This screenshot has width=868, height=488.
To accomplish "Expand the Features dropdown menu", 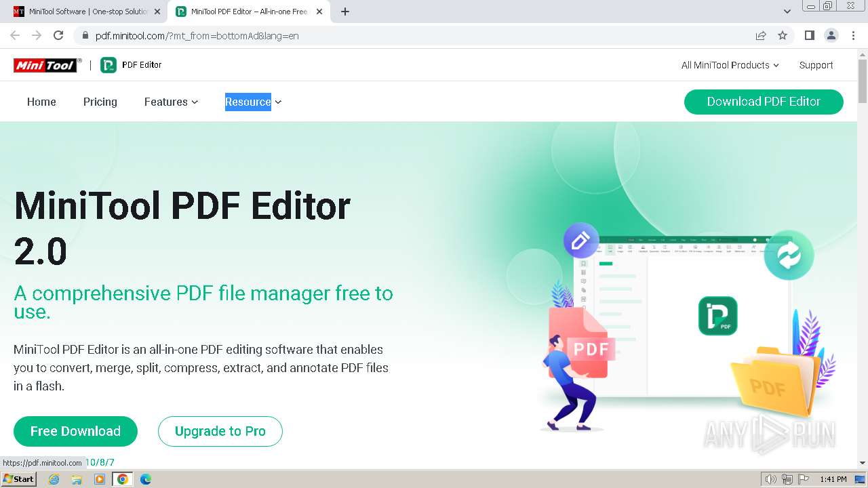I will 171,102.
